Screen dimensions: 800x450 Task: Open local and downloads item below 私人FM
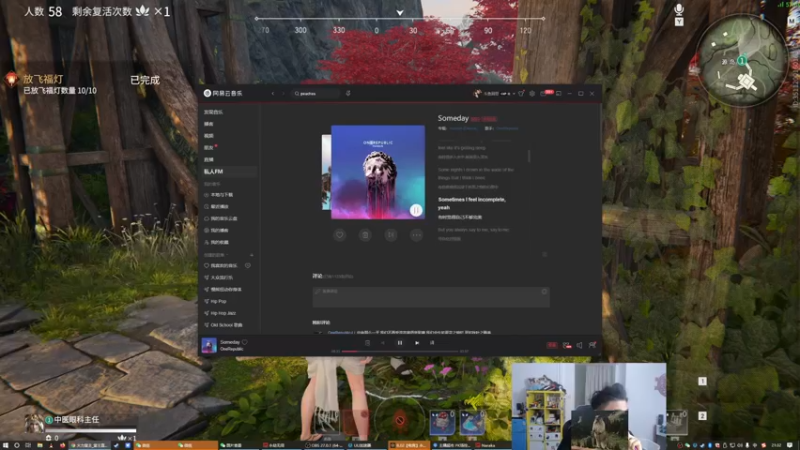(218, 195)
